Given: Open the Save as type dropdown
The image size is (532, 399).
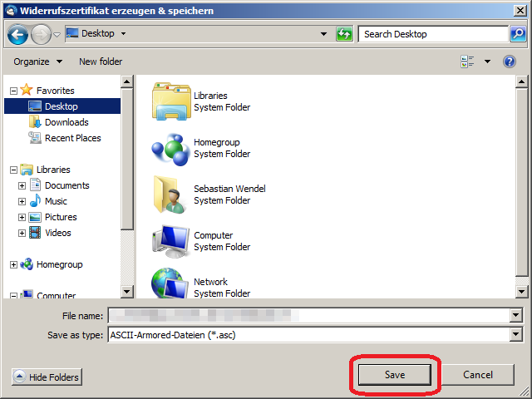Looking at the screenshot, I should tap(516, 334).
